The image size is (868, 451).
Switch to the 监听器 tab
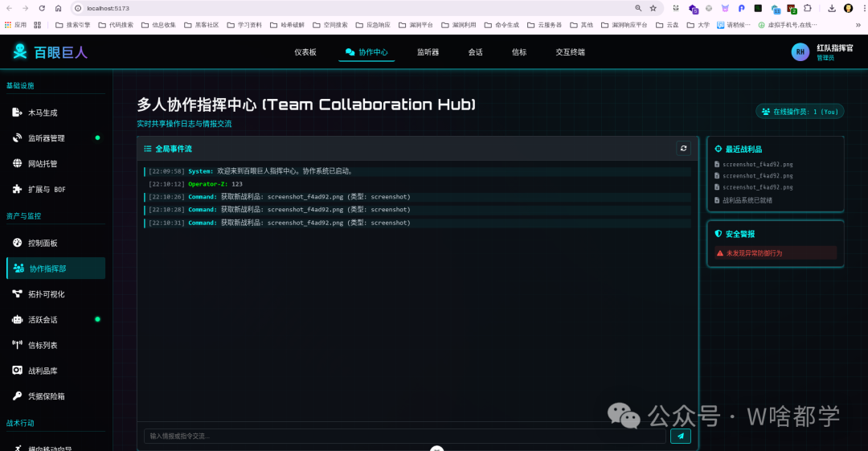point(428,52)
